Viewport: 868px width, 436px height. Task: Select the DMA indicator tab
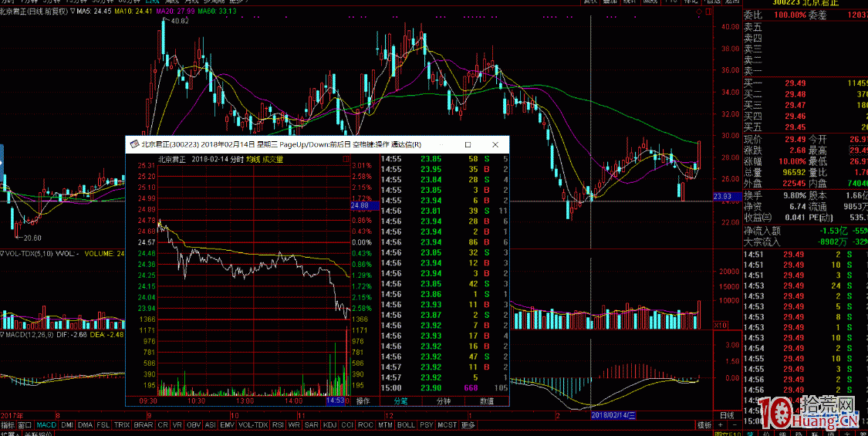pyautogui.click(x=85, y=425)
